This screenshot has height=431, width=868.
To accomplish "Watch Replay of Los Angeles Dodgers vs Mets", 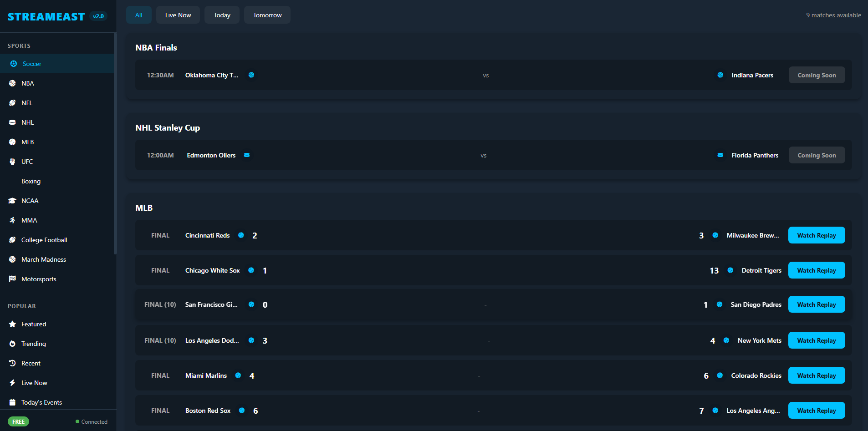I will (x=817, y=340).
